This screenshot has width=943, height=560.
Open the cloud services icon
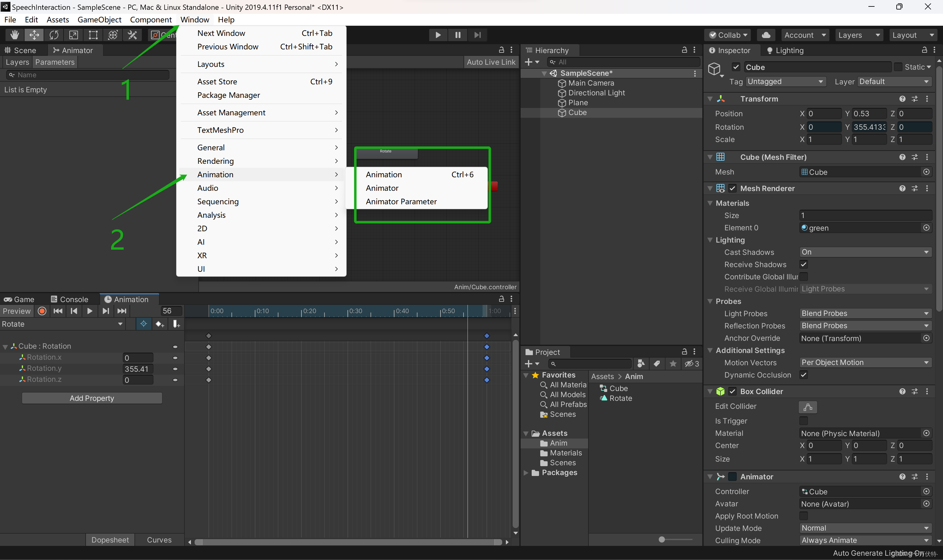point(766,35)
